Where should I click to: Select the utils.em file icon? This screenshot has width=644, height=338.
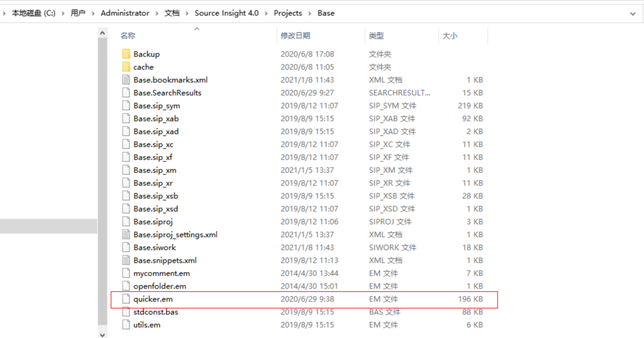(x=126, y=325)
